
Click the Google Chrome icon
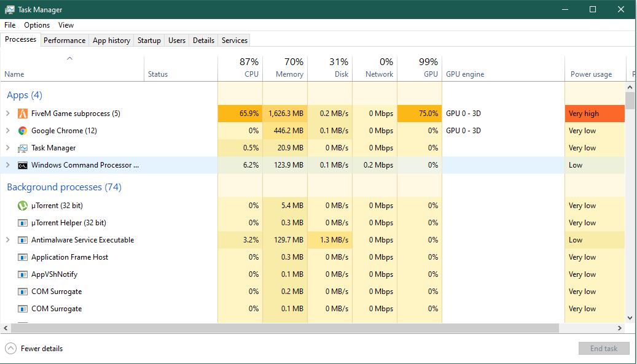coord(23,131)
